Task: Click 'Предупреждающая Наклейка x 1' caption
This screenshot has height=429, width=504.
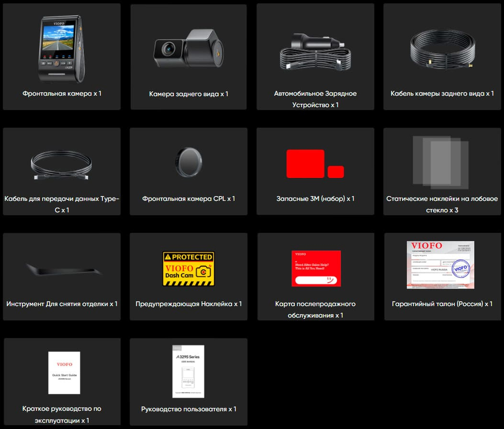Action: click(188, 304)
